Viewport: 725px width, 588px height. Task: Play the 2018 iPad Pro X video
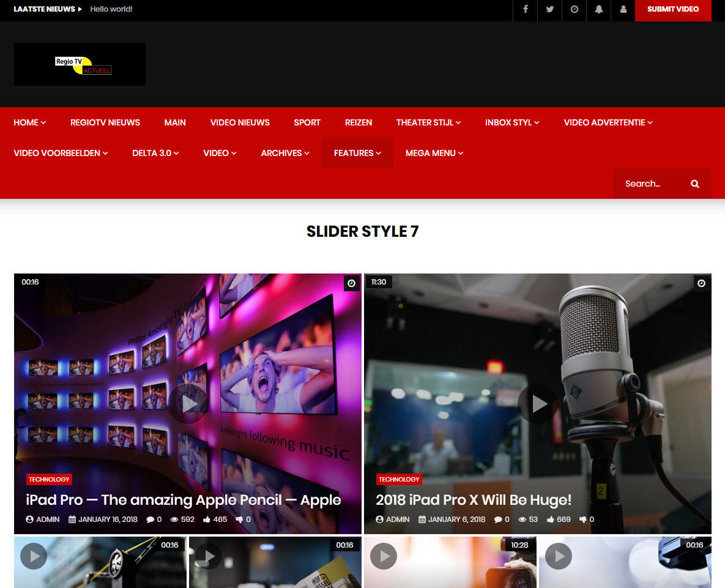click(538, 404)
